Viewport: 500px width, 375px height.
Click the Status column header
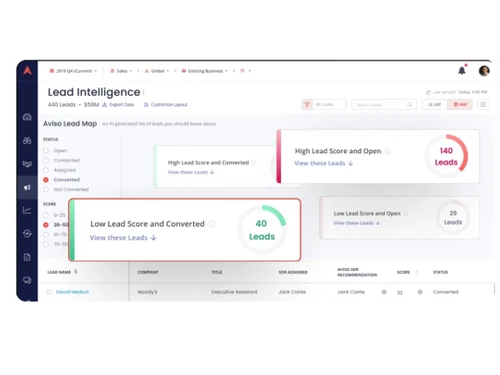(x=440, y=272)
